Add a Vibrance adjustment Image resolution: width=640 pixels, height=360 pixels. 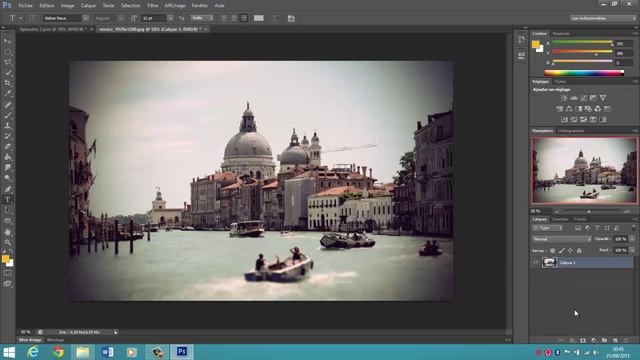point(603,98)
